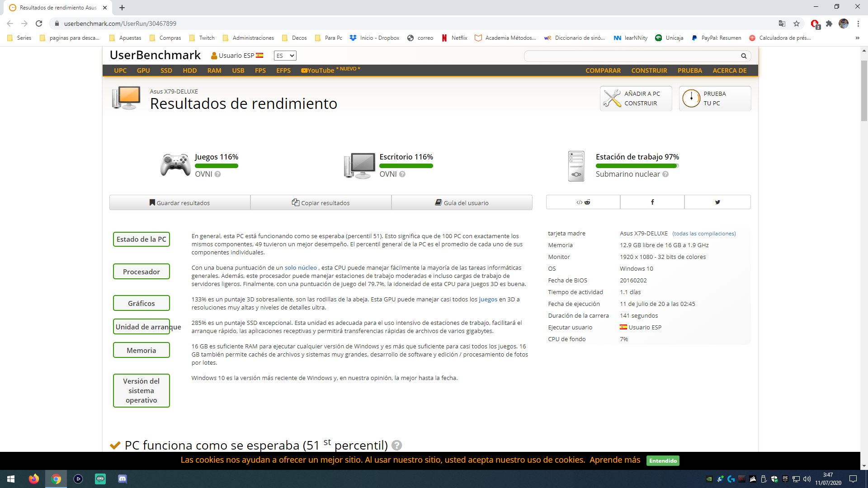
Task: Click the Reddit embed share icon
Action: (583, 202)
